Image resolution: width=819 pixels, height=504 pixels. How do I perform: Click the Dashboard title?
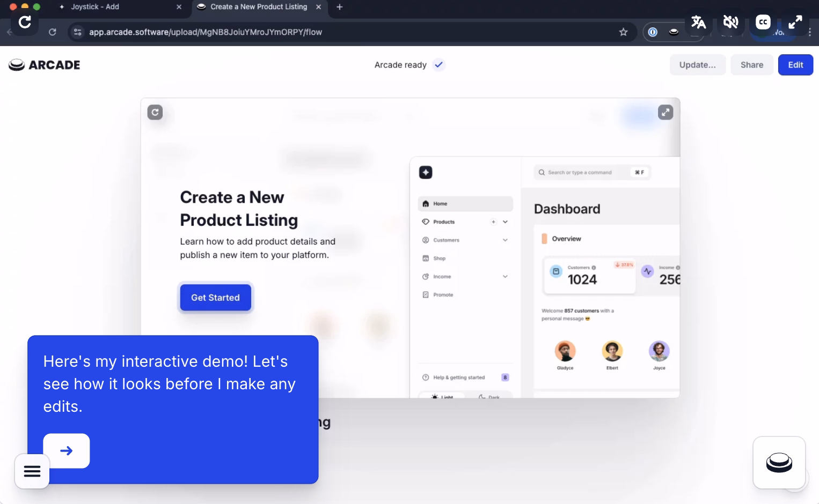point(567,209)
